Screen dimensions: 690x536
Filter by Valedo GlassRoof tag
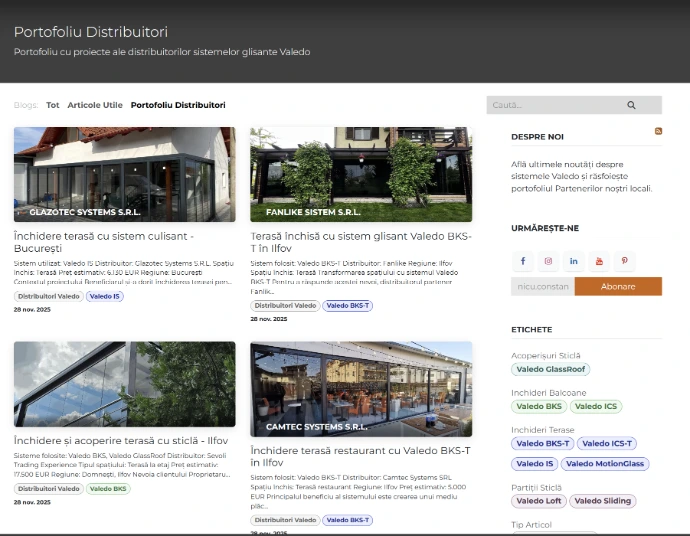(x=552, y=369)
